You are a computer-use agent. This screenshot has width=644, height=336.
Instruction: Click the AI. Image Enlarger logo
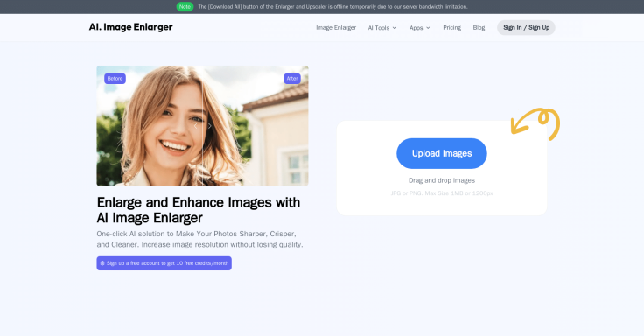click(130, 27)
